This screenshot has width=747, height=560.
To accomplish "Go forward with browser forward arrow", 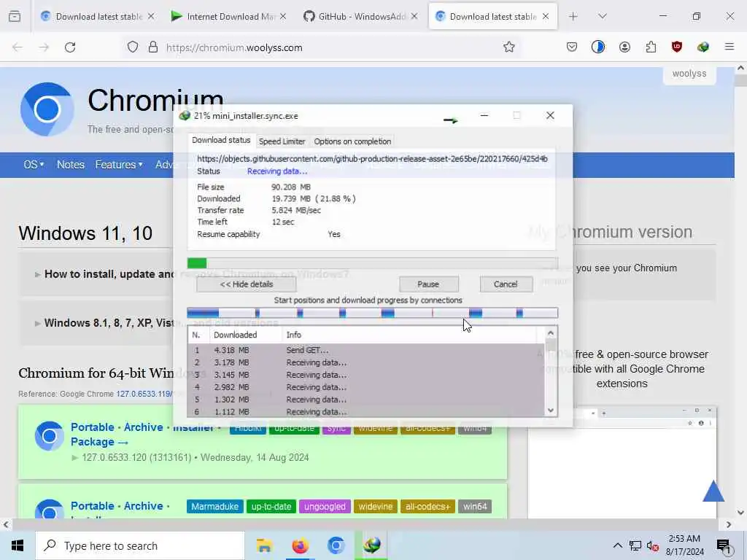I will click(x=44, y=47).
